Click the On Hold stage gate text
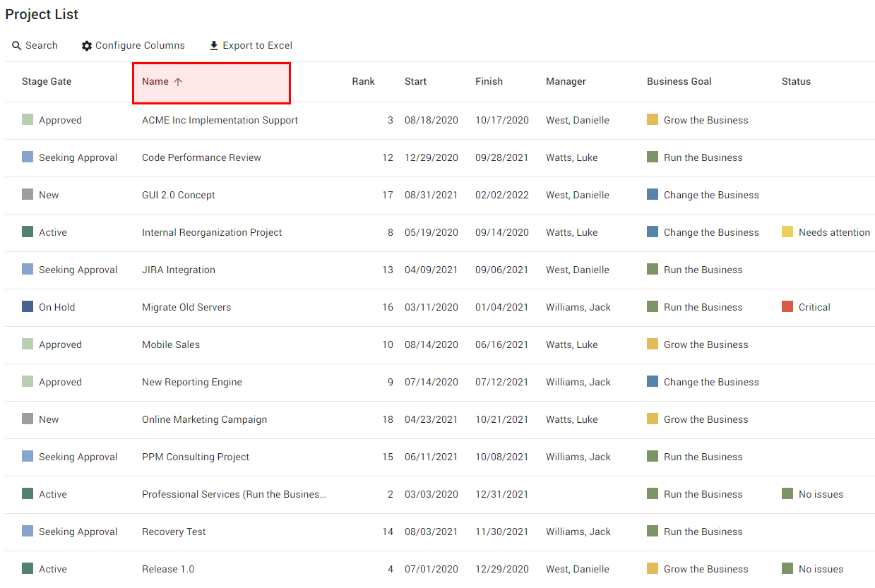 (56, 308)
